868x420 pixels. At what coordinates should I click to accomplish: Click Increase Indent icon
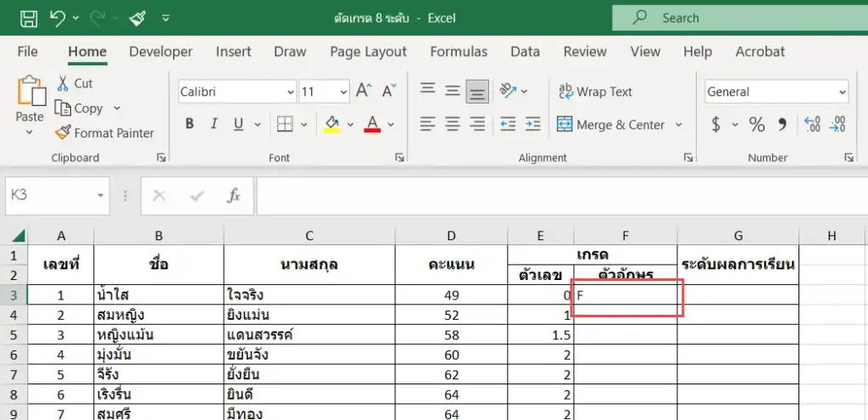(532, 124)
